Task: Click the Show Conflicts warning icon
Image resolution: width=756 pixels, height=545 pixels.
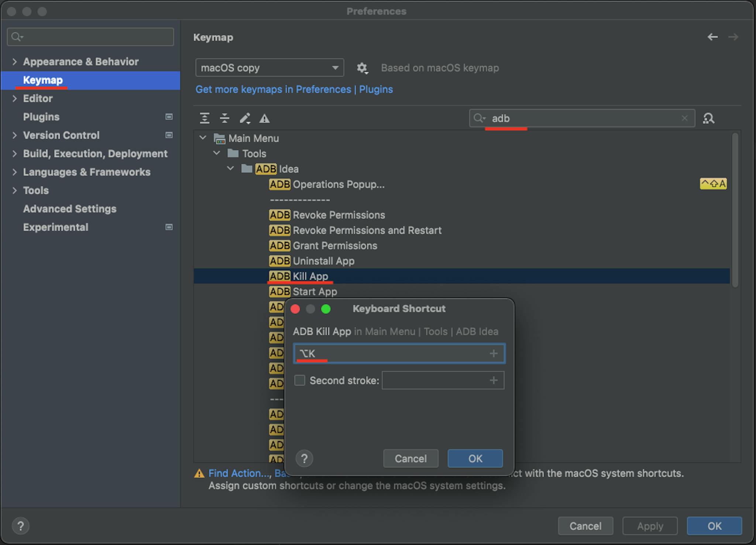Action: [264, 118]
